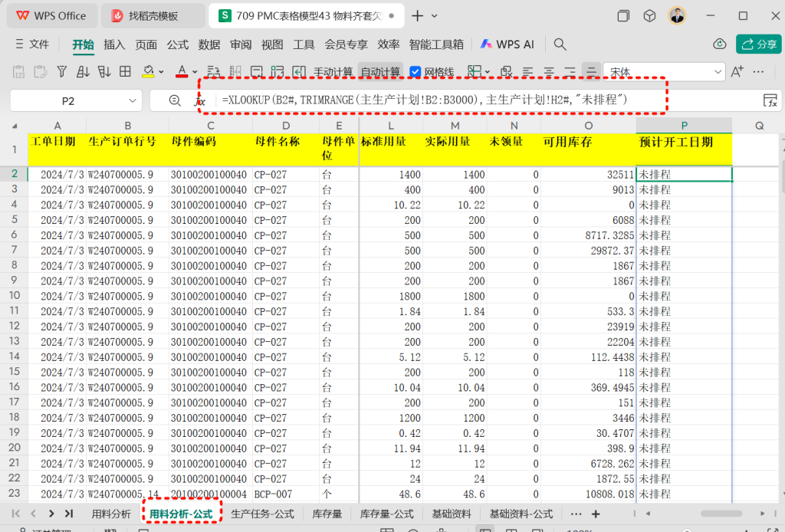Click cell value 8717.3285
Viewport: 785px width, 532px height.
point(588,235)
